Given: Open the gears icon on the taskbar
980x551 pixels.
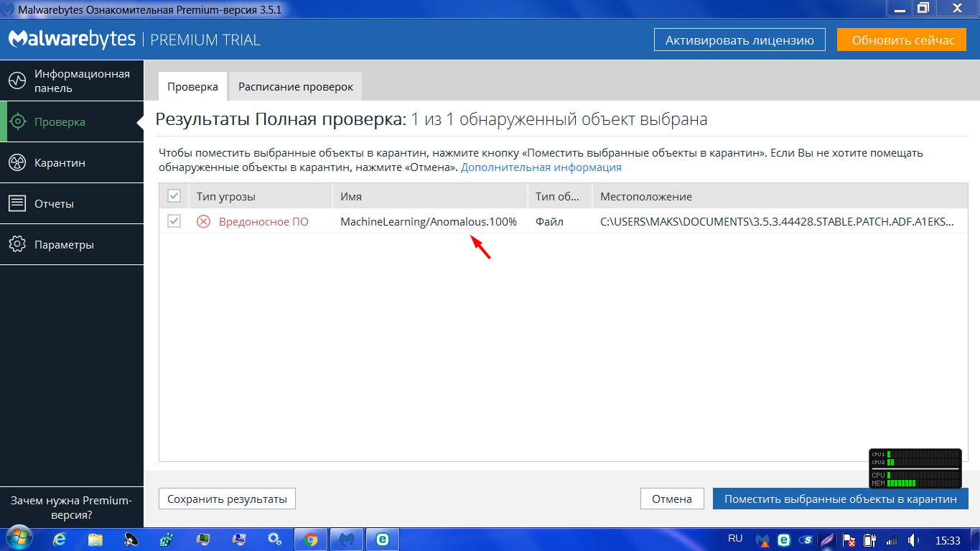Looking at the screenshot, I should coord(275,539).
